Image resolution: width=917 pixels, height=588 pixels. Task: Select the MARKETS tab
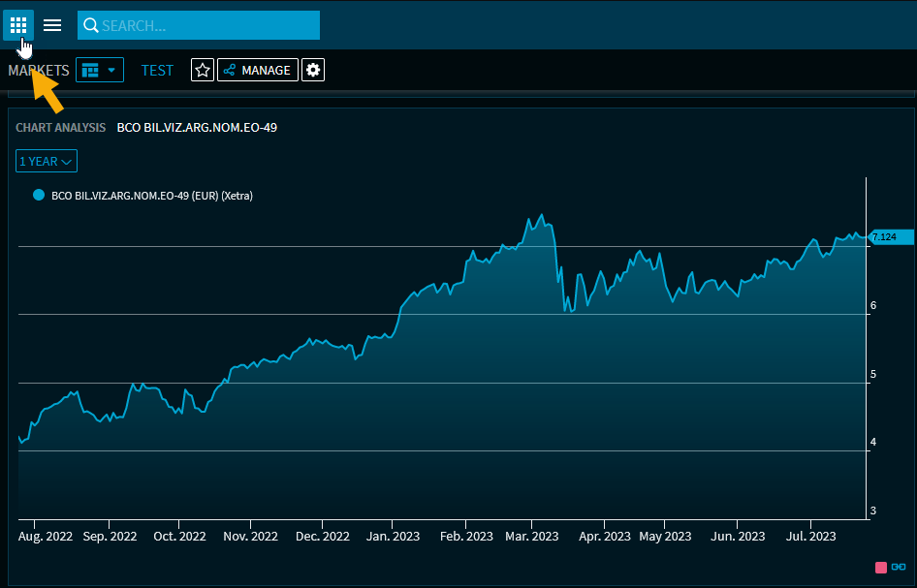39,70
